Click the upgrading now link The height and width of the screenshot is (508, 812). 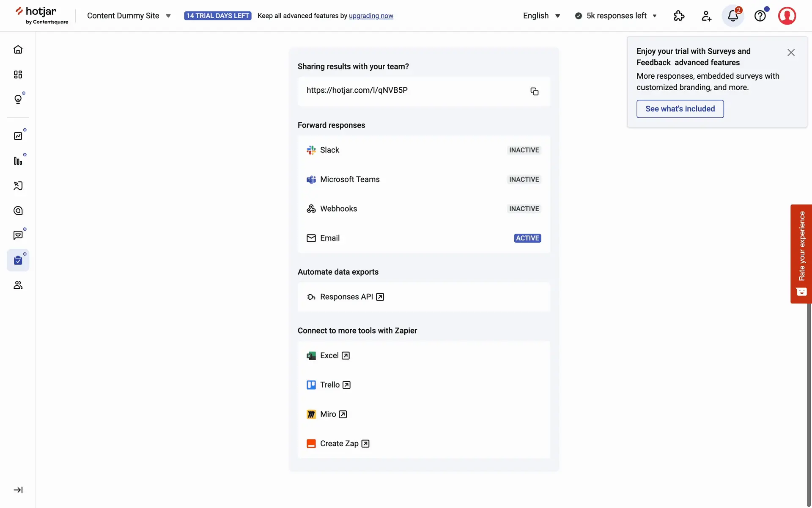pos(371,16)
